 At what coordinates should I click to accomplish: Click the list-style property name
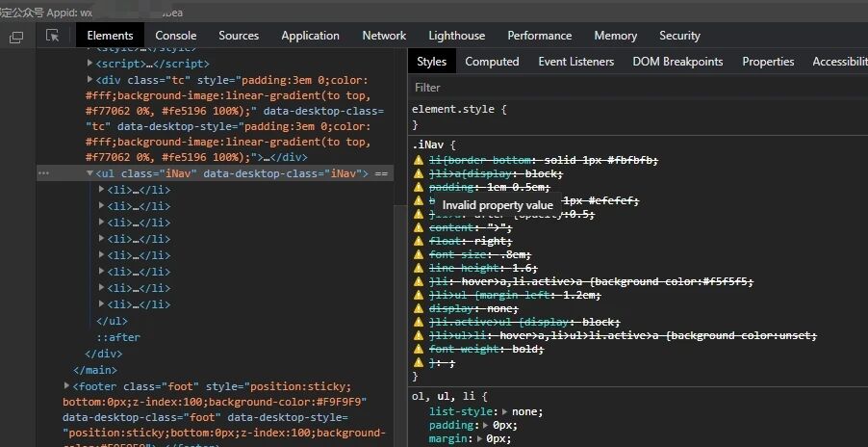point(461,411)
